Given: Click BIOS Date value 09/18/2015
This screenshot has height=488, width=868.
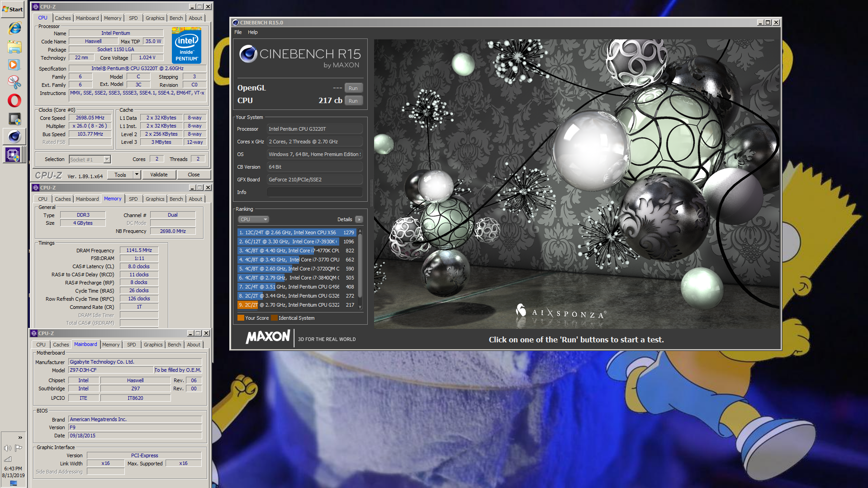Looking at the screenshot, I should click(135, 436).
